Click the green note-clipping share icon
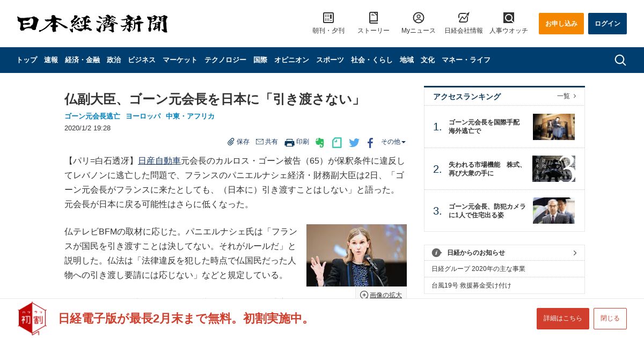Viewport: 644px width, 338px height. click(337, 142)
